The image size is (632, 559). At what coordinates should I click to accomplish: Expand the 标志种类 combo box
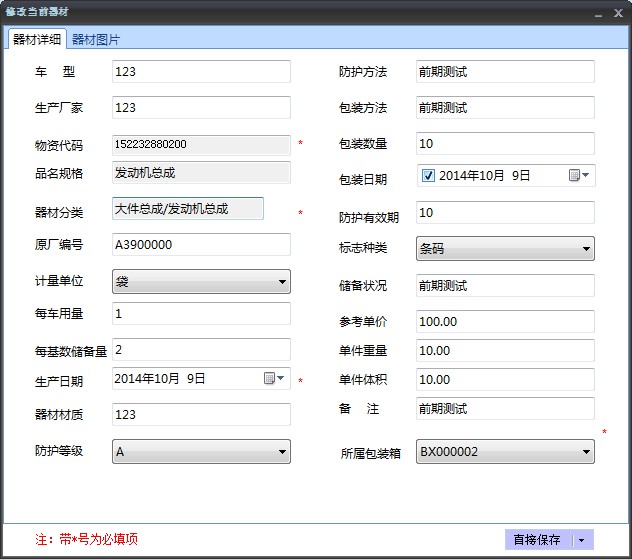point(586,248)
